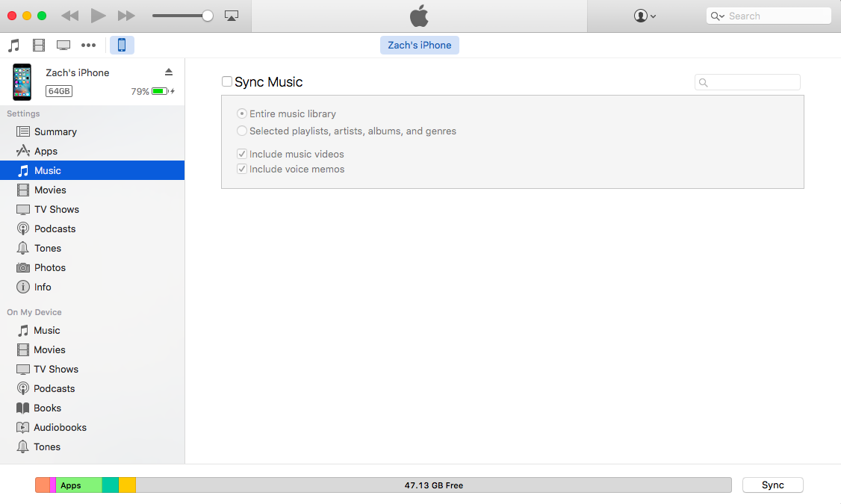Click the top-right Search field

click(x=769, y=16)
